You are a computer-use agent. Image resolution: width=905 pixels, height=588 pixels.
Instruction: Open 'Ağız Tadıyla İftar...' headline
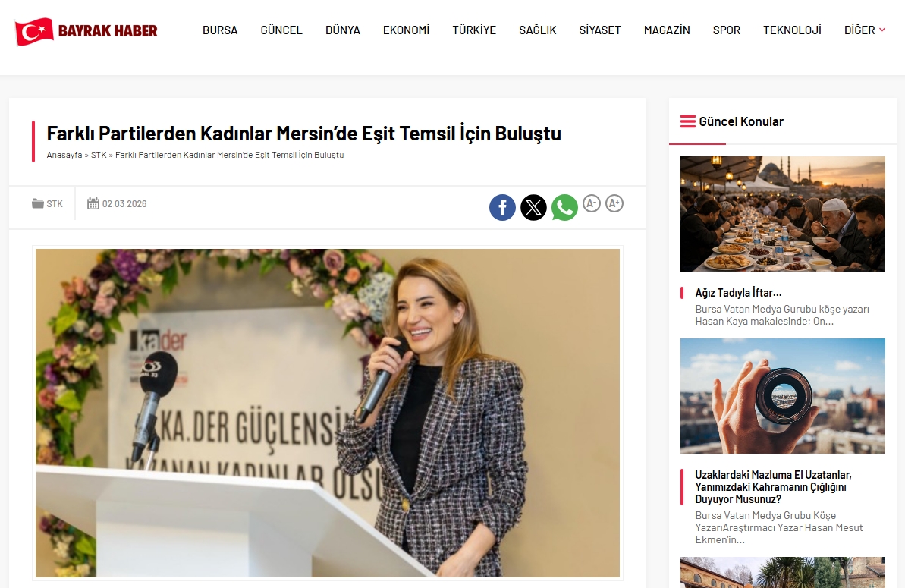(738, 293)
